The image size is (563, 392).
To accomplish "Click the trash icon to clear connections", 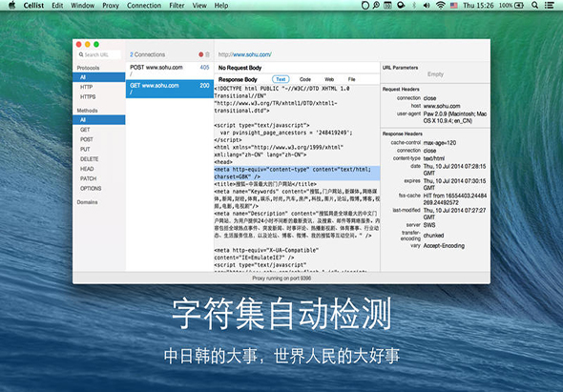I will (207, 54).
